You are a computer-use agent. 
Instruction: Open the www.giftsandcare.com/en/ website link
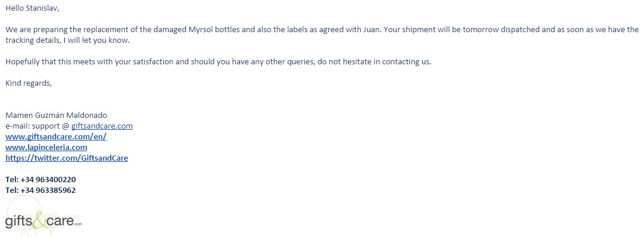click(56, 137)
